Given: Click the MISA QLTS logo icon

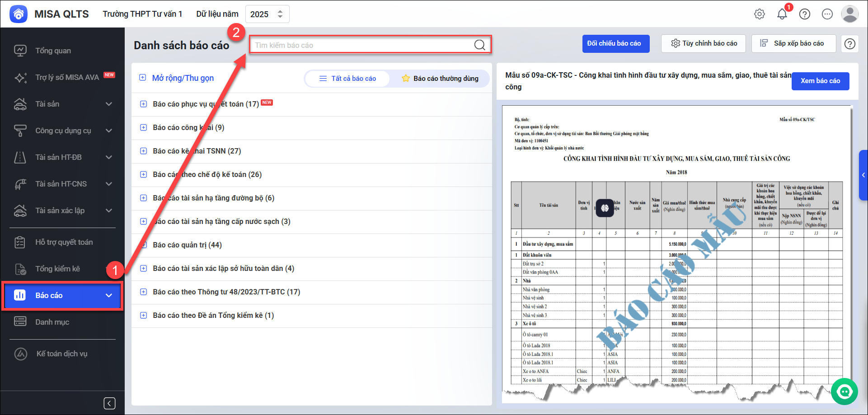Looking at the screenshot, I should tap(19, 14).
